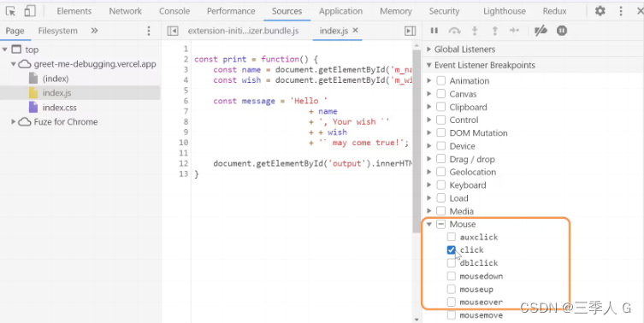Open the Security tab

coord(444,11)
